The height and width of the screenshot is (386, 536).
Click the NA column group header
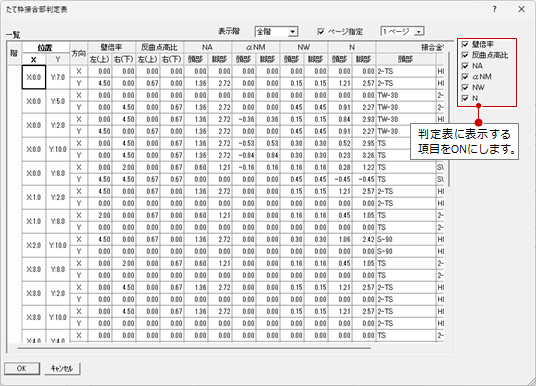coord(208,47)
